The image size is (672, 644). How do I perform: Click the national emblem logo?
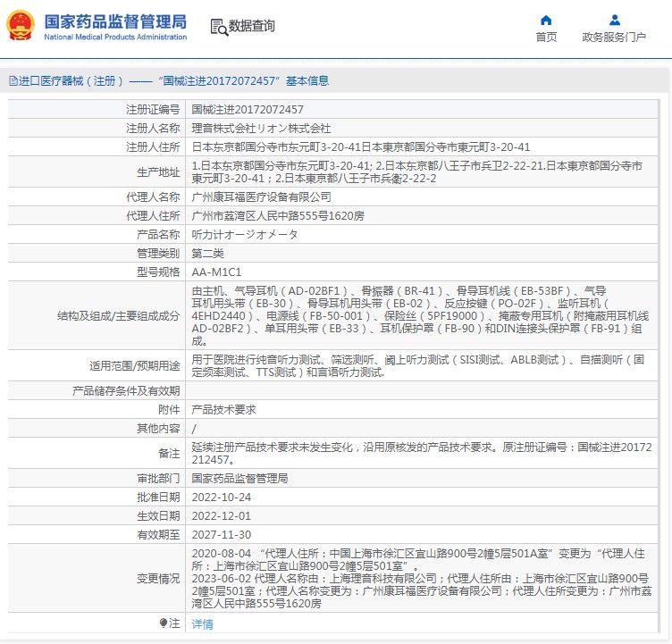(20, 27)
